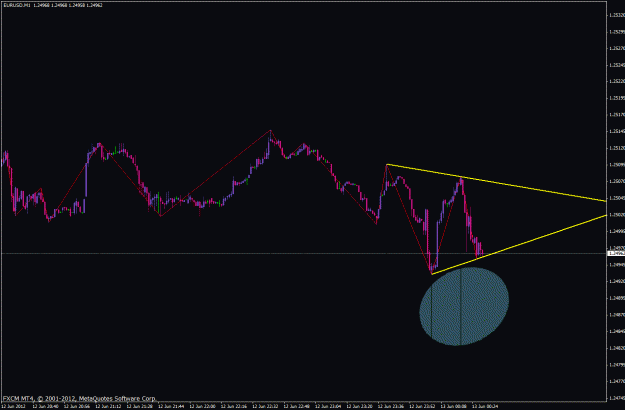
Task: Click the 12 Jun 22:00 time label
Action: click(x=202, y=406)
